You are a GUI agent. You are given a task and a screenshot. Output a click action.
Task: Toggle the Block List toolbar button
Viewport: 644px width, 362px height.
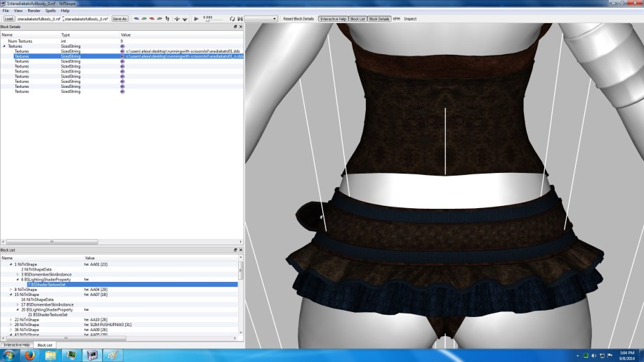(357, 18)
